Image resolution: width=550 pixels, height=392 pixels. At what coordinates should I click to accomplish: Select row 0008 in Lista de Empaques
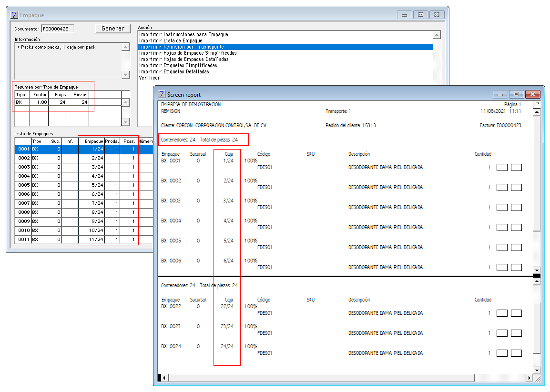click(x=84, y=212)
